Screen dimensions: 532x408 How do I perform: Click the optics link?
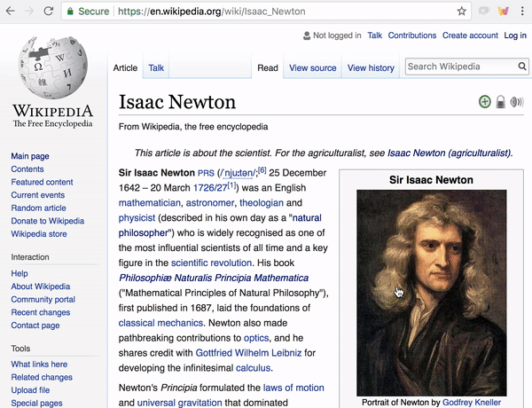256,338
